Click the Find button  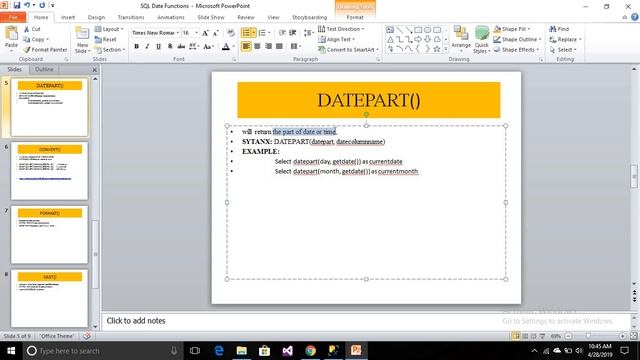pos(559,29)
